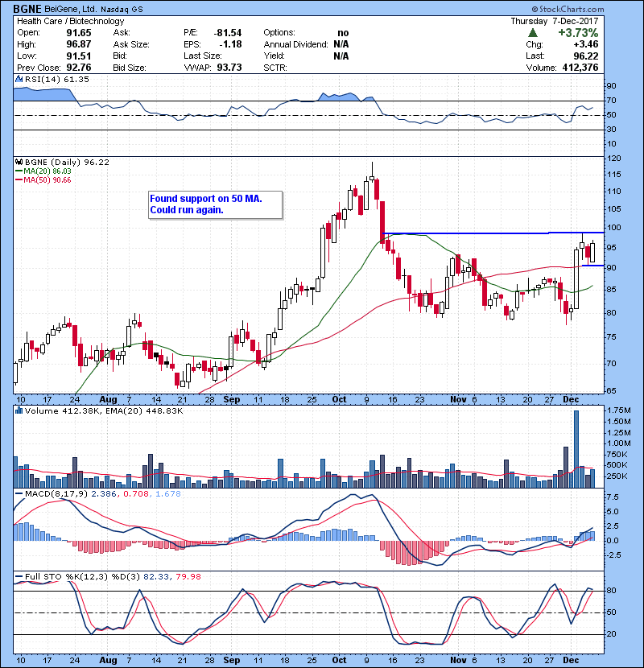Click the -2.5 MACD axis label

pos(614,555)
